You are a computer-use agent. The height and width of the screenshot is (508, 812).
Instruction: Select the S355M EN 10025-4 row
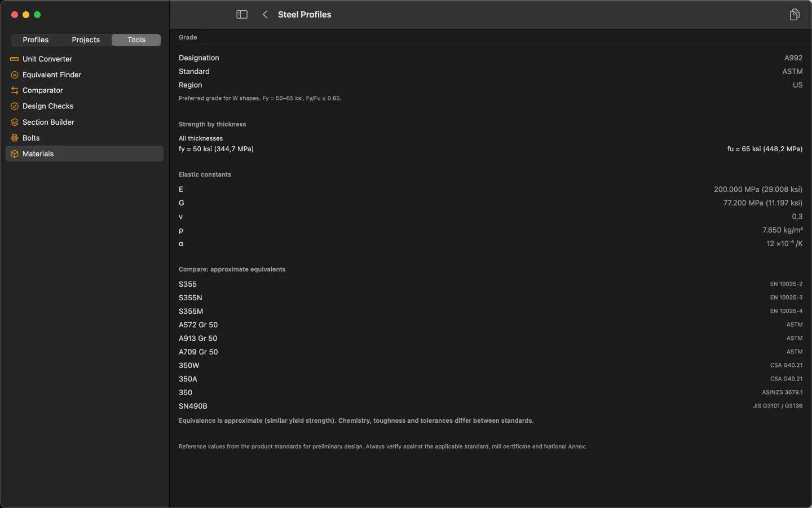click(491, 311)
